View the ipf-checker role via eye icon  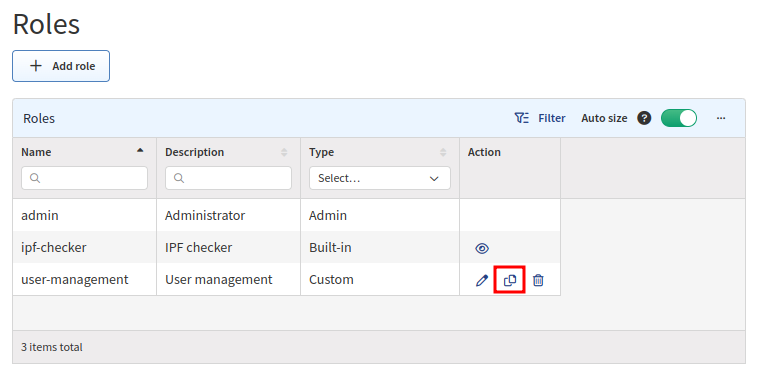click(x=482, y=248)
